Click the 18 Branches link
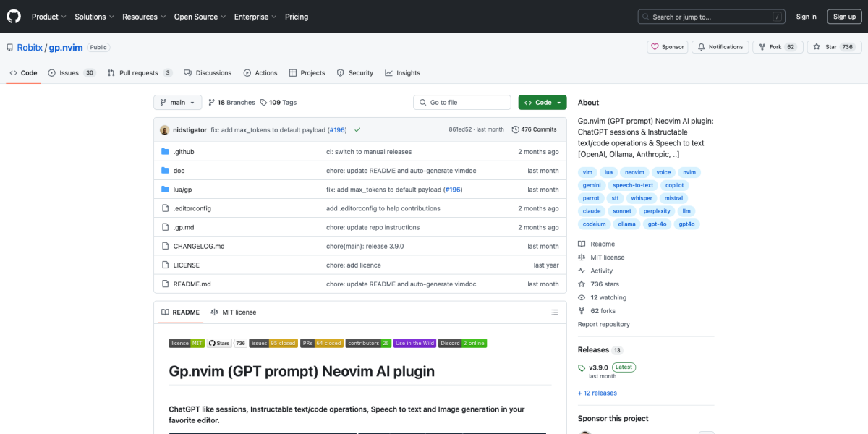 [x=231, y=103]
